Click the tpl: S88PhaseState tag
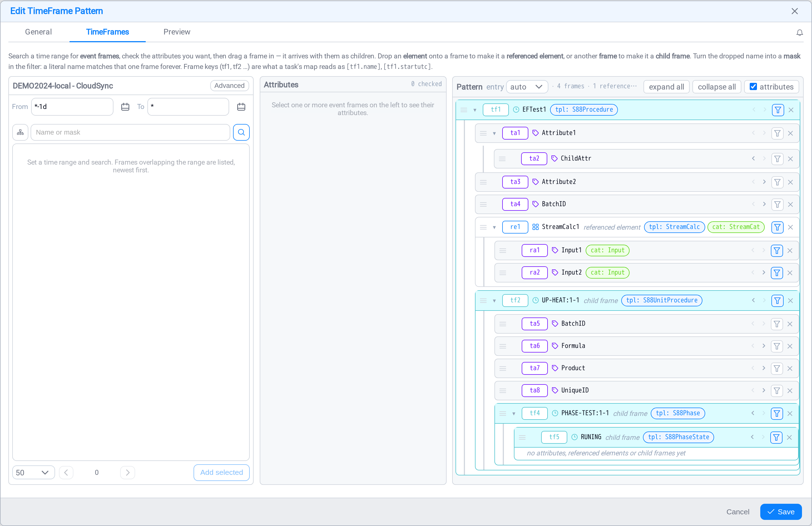 tap(678, 437)
